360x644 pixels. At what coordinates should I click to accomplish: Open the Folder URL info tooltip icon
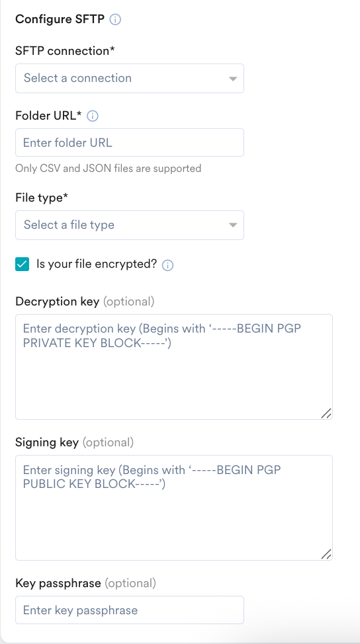(93, 116)
